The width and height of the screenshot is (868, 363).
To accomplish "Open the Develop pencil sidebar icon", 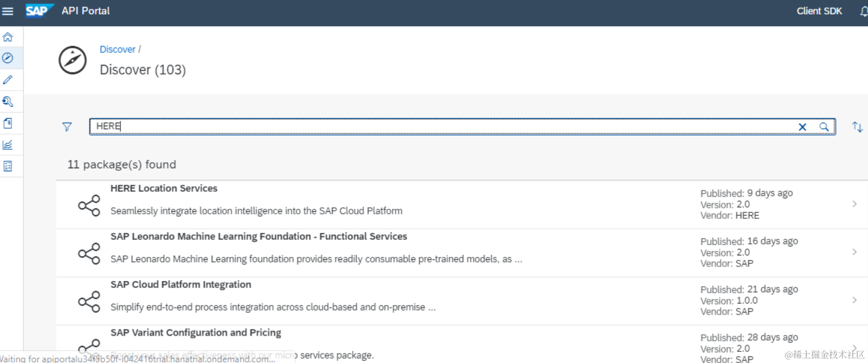I will (x=8, y=80).
